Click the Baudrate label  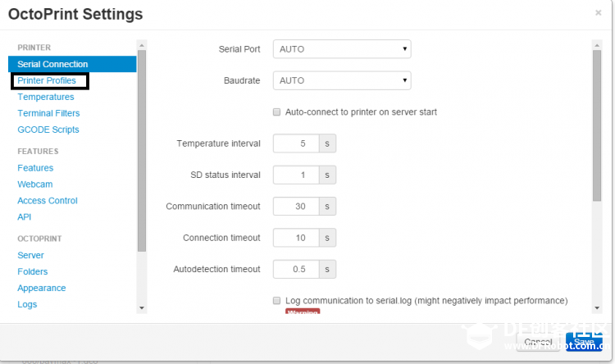[242, 80]
